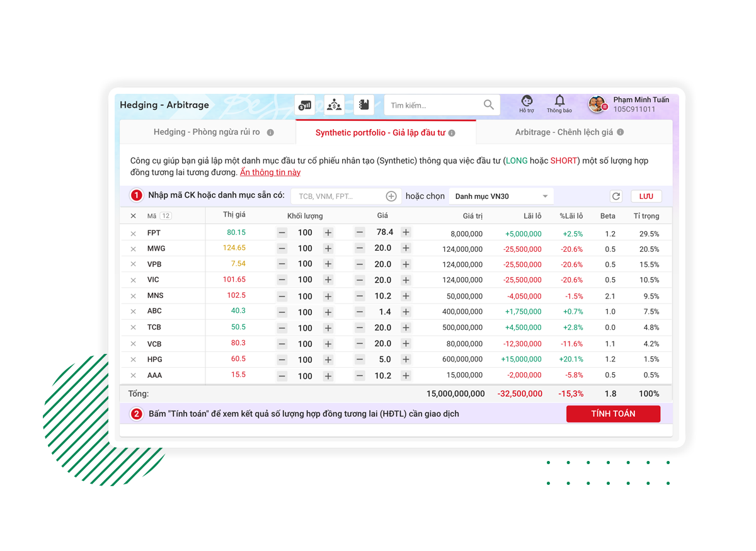Click the LƯU save button
The image size is (756, 551).
[646, 196]
